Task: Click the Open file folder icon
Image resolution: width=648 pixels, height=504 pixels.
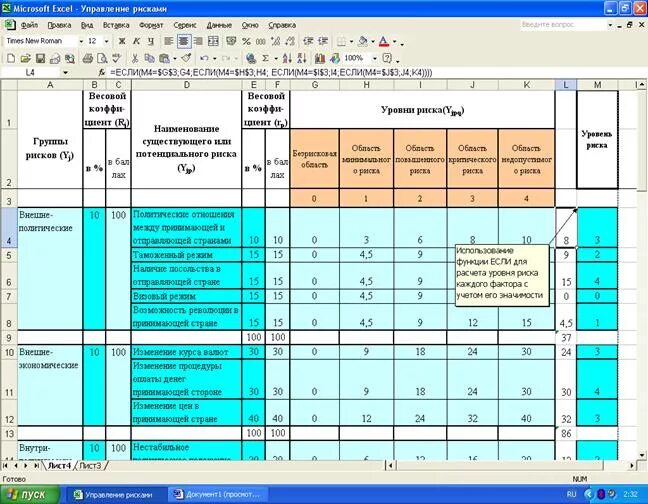Action: pyautogui.click(x=26, y=58)
